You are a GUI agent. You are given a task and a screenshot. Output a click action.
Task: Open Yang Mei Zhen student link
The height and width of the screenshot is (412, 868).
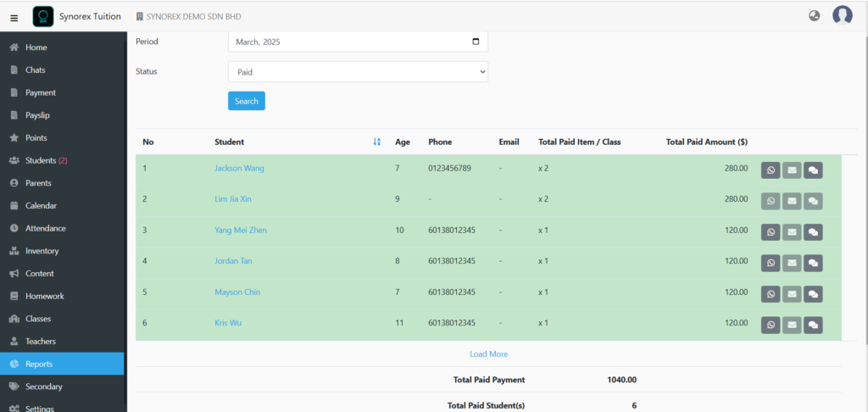click(x=241, y=230)
